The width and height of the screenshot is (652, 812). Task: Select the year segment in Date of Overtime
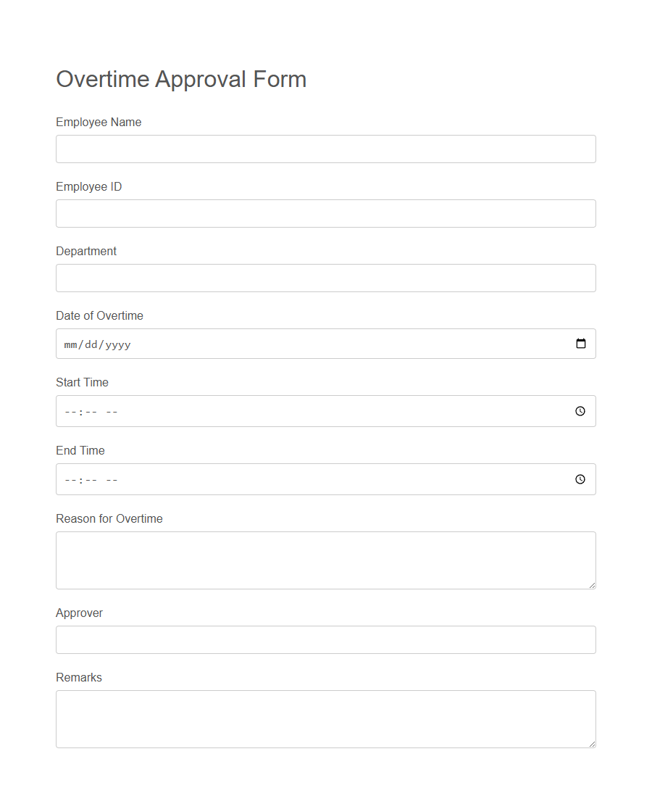(x=118, y=344)
